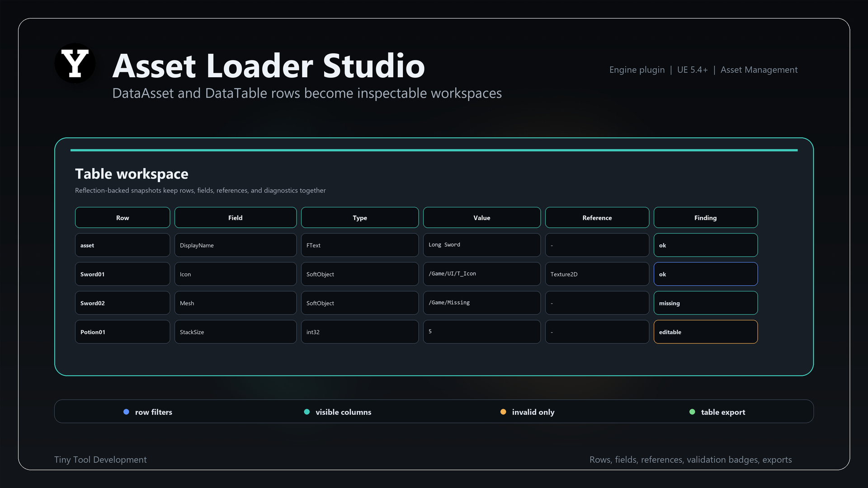
Task: Click the Tiny Tool Development footer text
Action: [100, 460]
